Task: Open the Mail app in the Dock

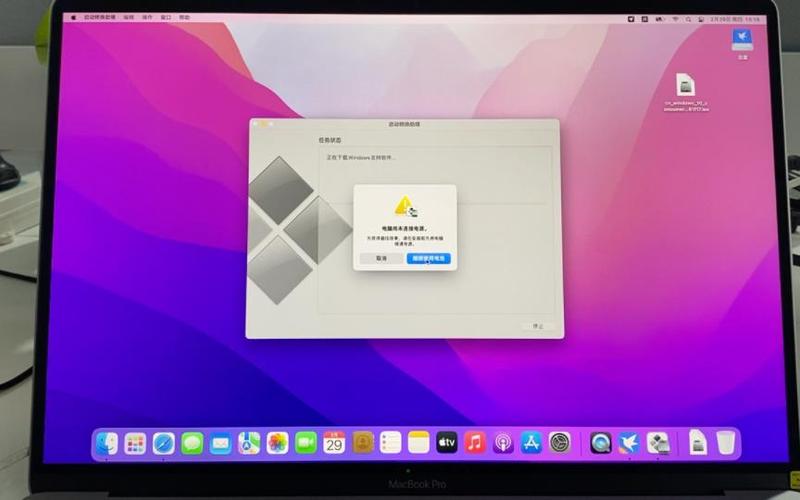Action: pos(220,443)
